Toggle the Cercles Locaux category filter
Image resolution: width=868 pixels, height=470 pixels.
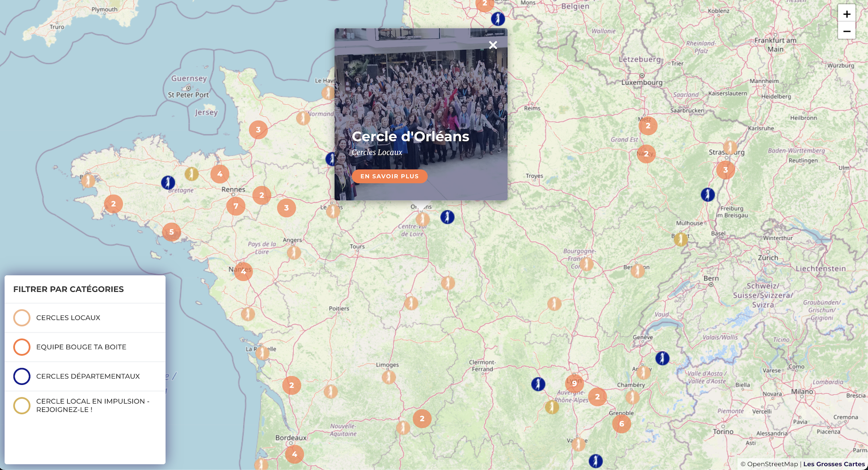tap(85, 318)
